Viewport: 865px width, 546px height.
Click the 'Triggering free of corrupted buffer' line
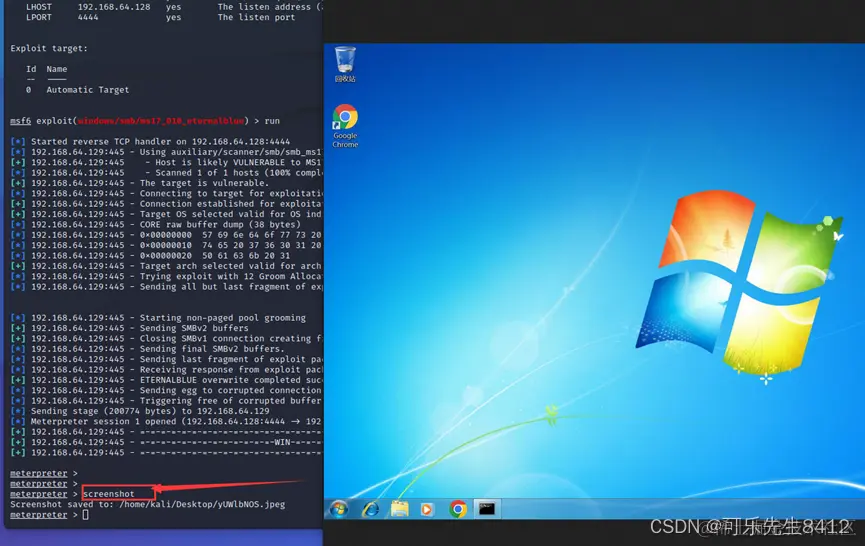[165, 400]
